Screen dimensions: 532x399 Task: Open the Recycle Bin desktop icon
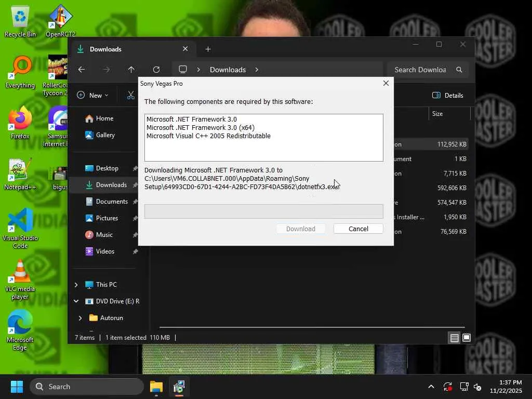tap(20, 22)
